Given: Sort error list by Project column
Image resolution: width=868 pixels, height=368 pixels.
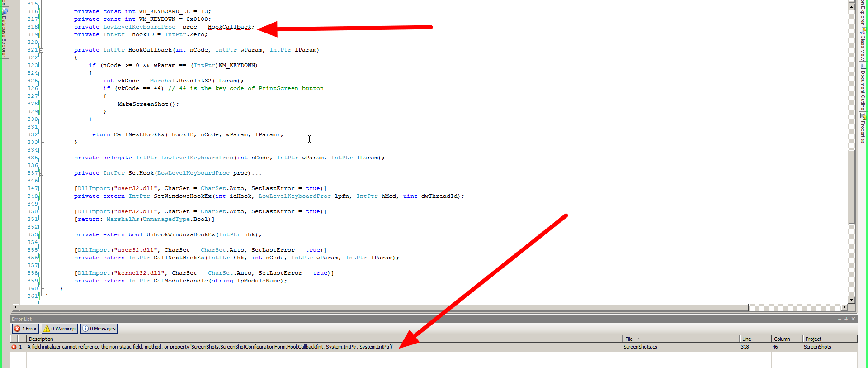Looking at the screenshot, I should pyautogui.click(x=830, y=339).
